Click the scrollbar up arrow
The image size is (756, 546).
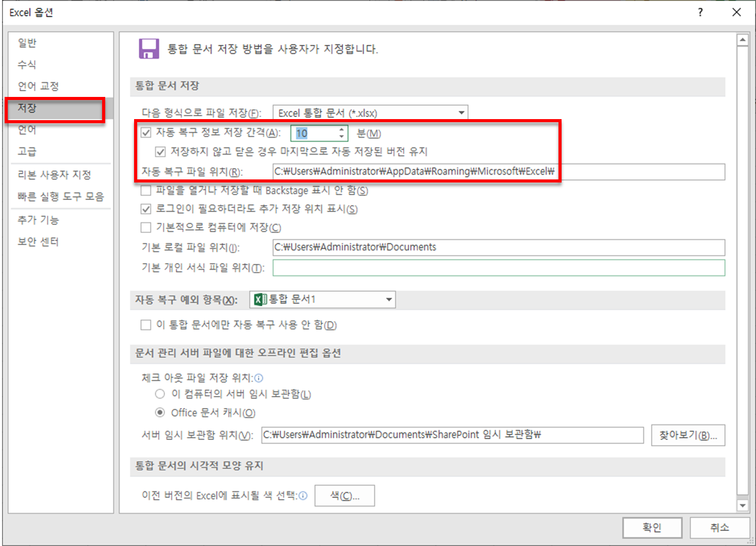pos(743,40)
